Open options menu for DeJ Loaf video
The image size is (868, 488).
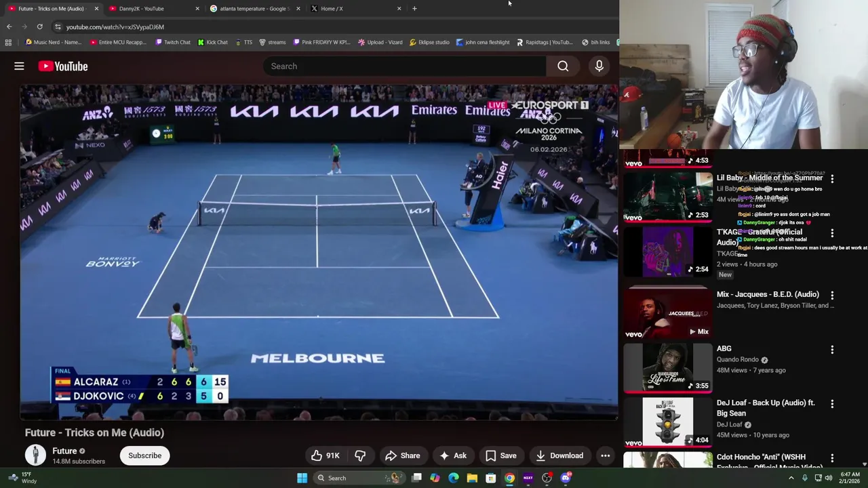pos(832,404)
